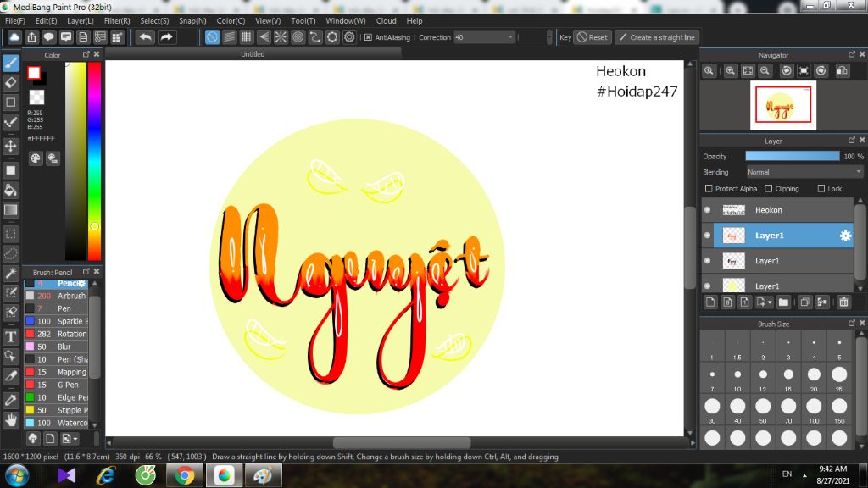The height and width of the screenshot is (488, 868).
Task: Undock the Navigator panel
Action: click(851, 54)
